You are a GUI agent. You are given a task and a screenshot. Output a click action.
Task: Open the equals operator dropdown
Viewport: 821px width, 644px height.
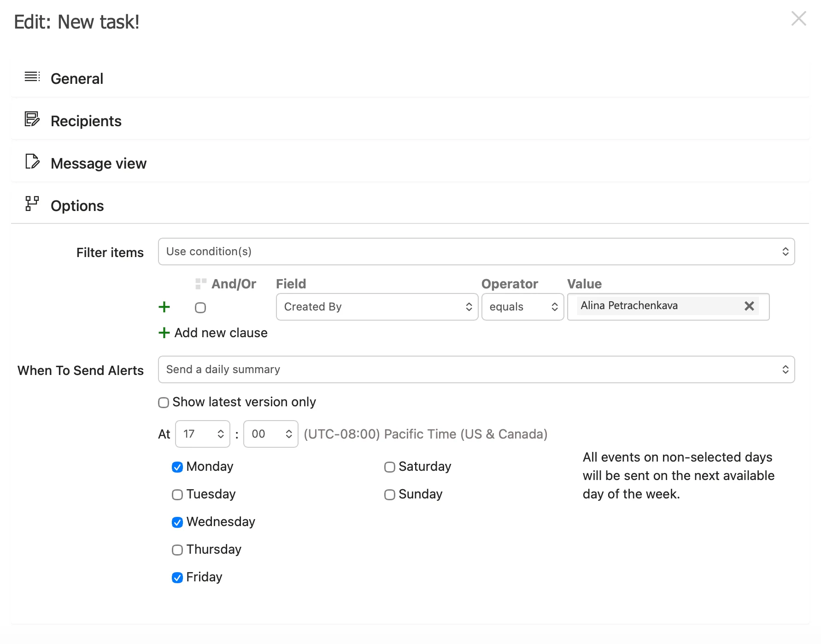point(523,307)
